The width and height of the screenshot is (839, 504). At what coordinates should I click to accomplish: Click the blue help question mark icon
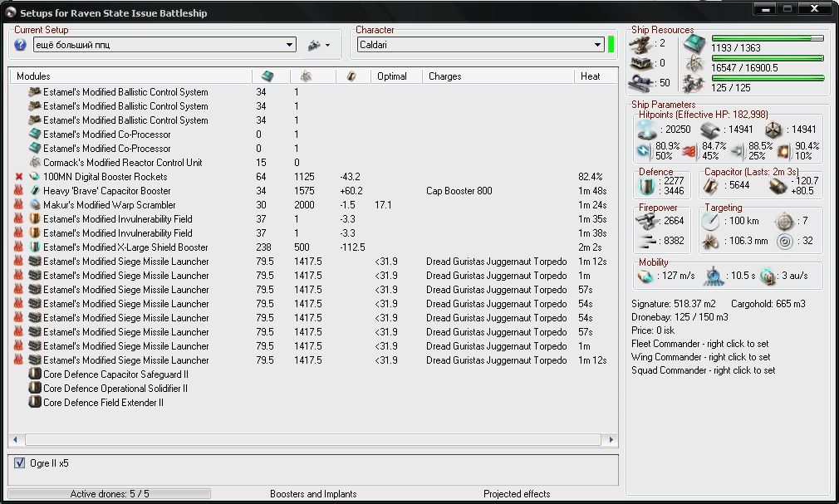click(21, 45)
